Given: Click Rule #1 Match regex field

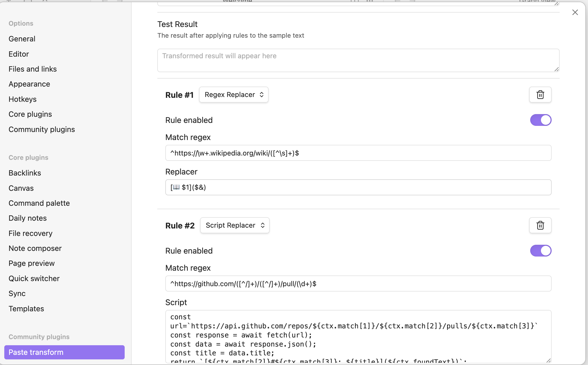Looking at the screenshot, I should (x=358, y=153).
